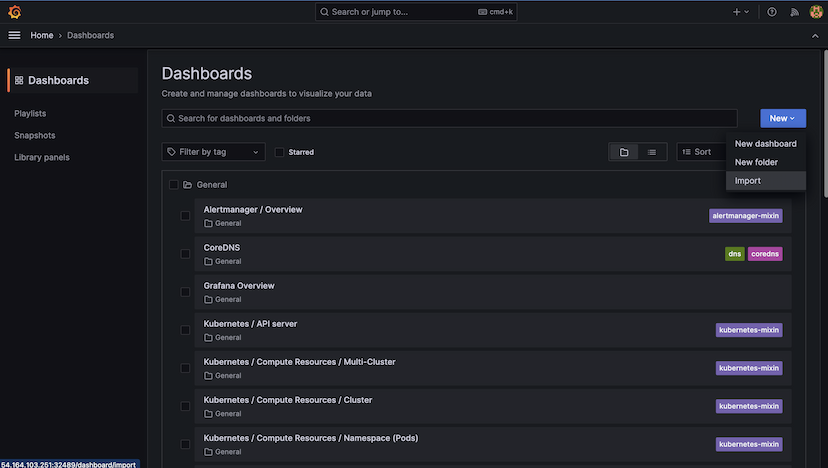This screenshot has height=468, width=828.
Task: Open Snapshots in the sidebar
Action: 35,136
